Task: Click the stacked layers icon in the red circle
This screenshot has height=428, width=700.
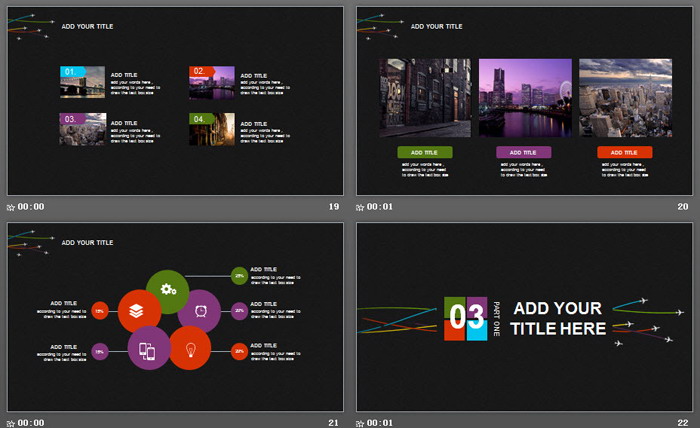Action: point(139,311)
